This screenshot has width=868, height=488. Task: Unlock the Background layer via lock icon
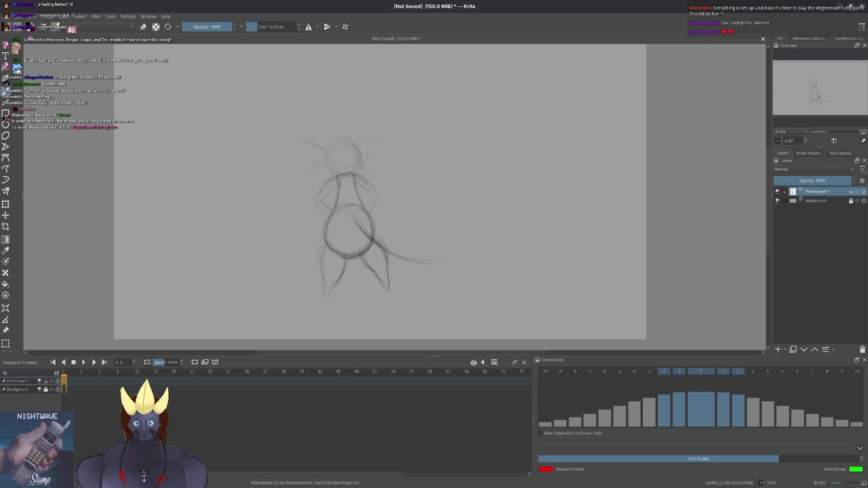[x=851, y=201]
